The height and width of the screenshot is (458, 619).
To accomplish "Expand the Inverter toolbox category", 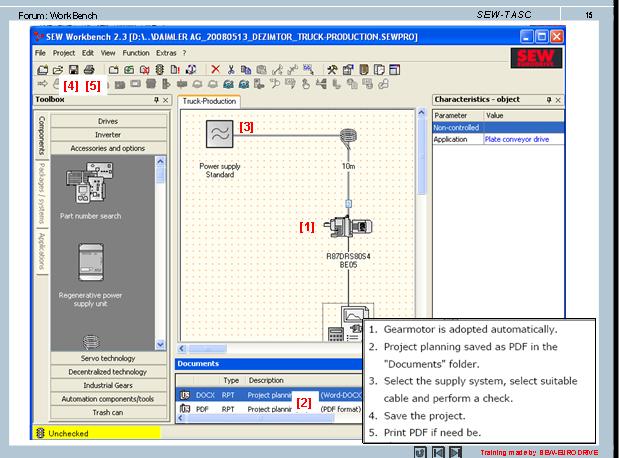I will pos(108,135).
